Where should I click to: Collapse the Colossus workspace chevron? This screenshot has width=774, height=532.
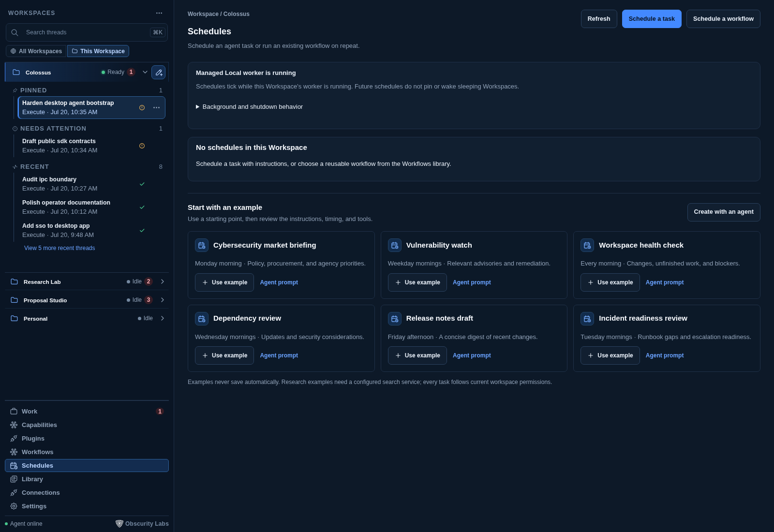click(145, 72)
